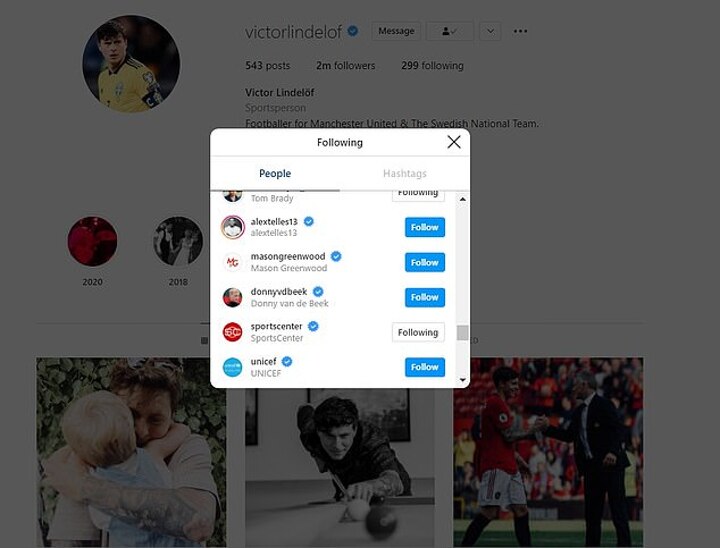Screen dimensions: 720x548
Task: Click victorlindelof verified badge
Action: (353, 31)
